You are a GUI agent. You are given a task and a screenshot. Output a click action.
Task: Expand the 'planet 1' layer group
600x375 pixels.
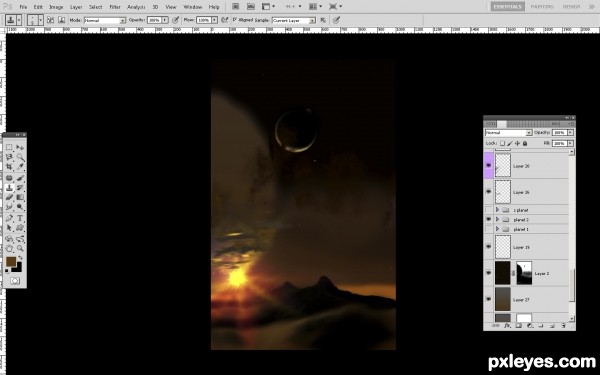point(497,229)
